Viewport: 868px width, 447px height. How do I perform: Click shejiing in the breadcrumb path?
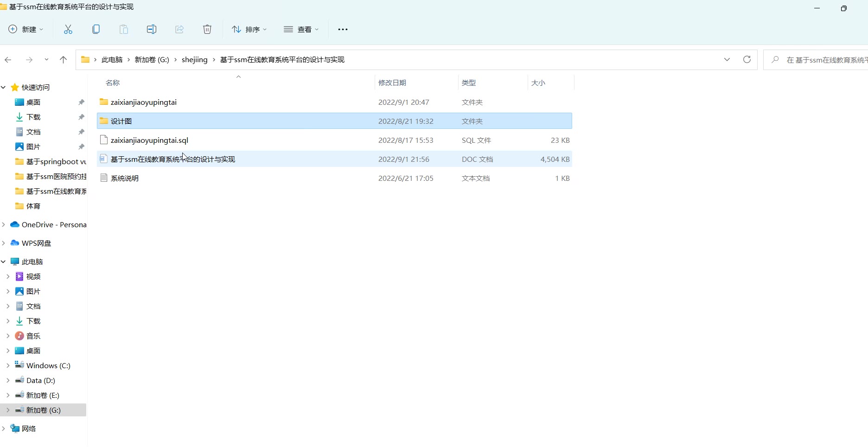click(x=194, y=59)
